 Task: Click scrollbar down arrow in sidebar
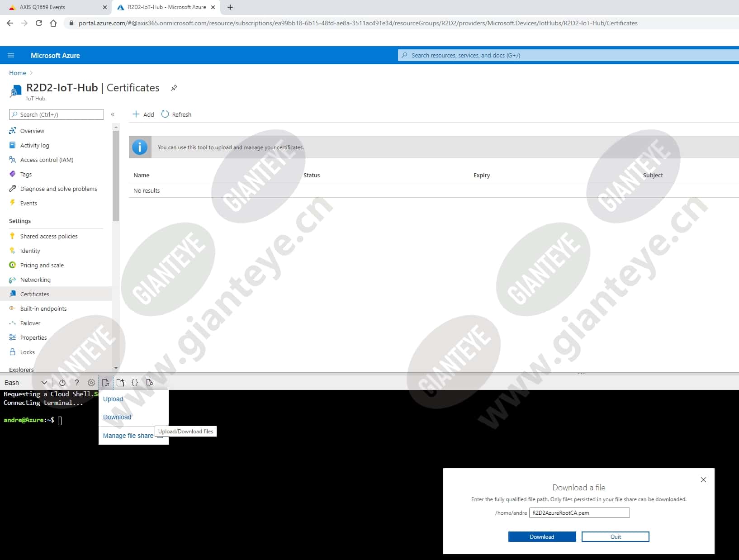116,368
